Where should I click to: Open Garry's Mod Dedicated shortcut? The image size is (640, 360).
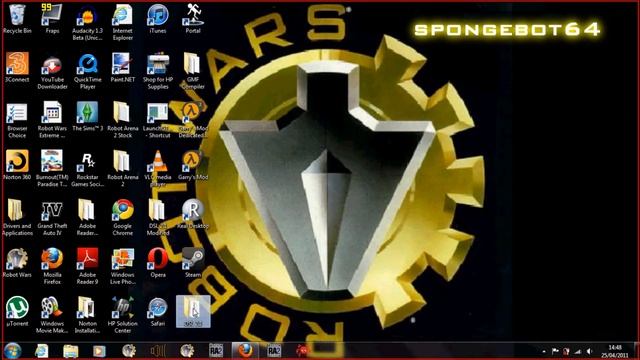click(x=193, y=120)
